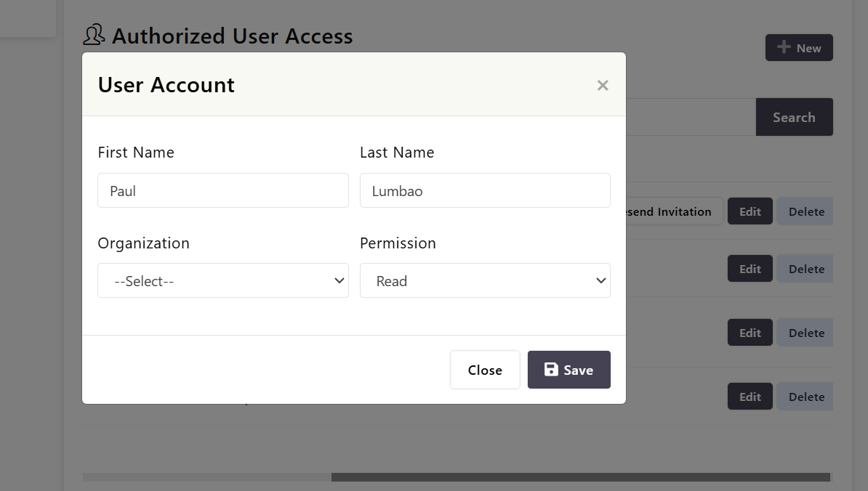Click the horizontal scrollbar at the bottom
This screenshot has width=868, height=491.
point(580,477)
